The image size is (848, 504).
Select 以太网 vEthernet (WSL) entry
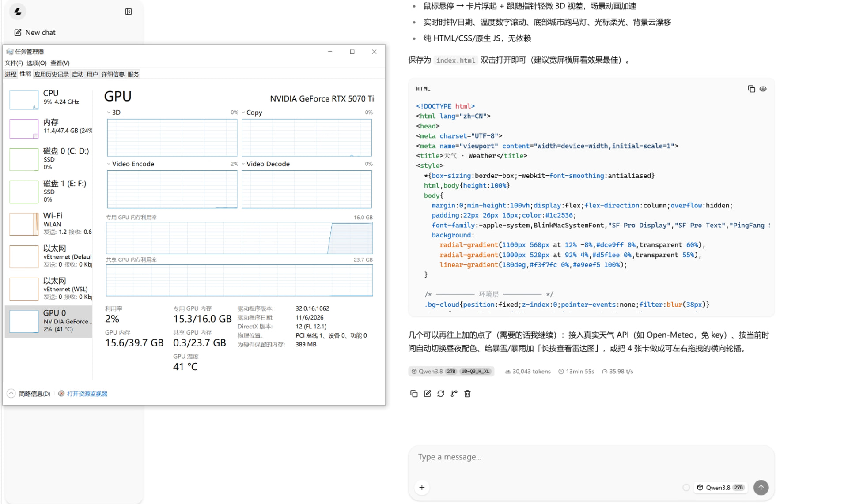[49, 289]
